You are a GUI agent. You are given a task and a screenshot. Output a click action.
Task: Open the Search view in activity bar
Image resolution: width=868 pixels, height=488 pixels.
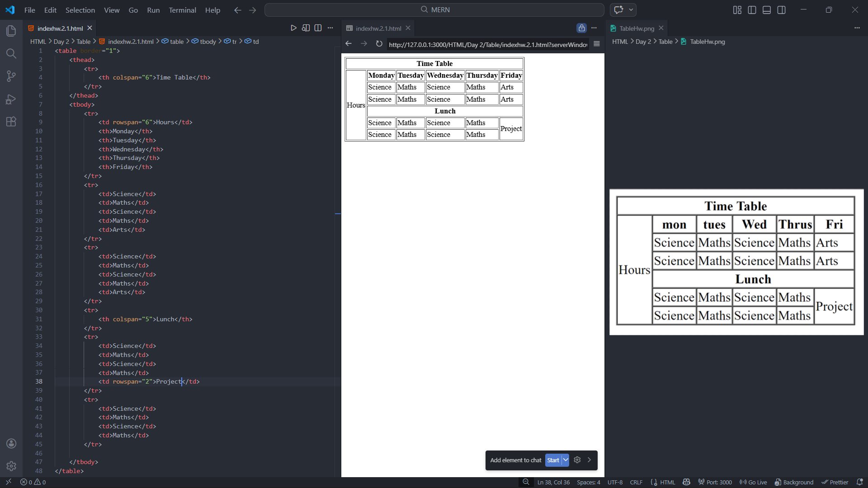click(x=11, y=54)
